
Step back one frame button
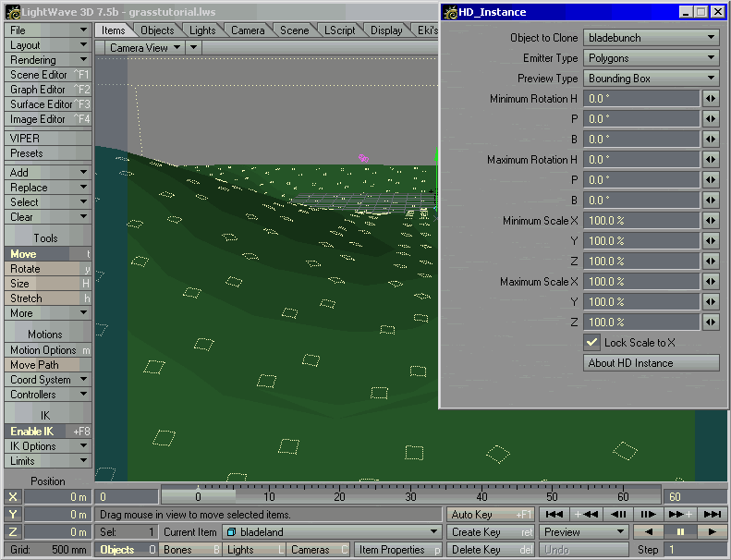pyautogui.click(x=618, y=515)
